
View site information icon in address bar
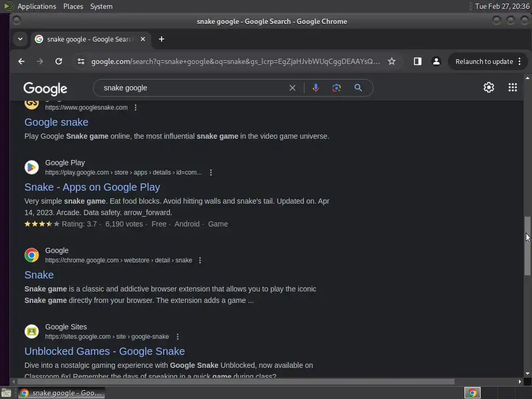(81, 61)
